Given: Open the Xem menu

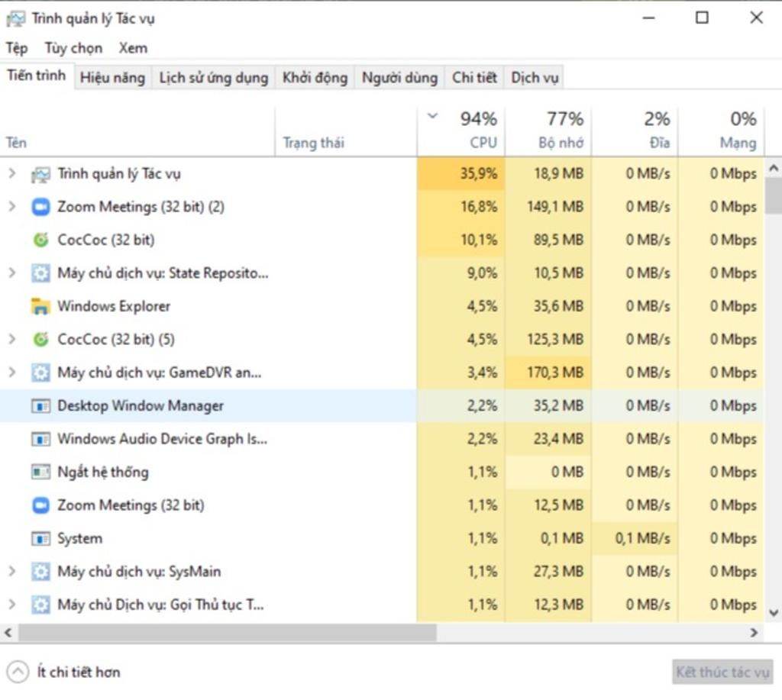Looking at the screenshot, I should (133, 48).
